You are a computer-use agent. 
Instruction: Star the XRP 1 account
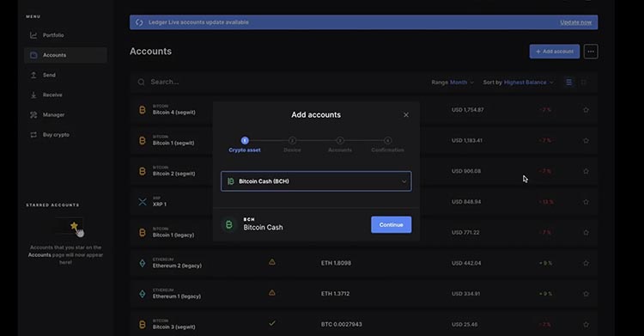tap(586, 202)
